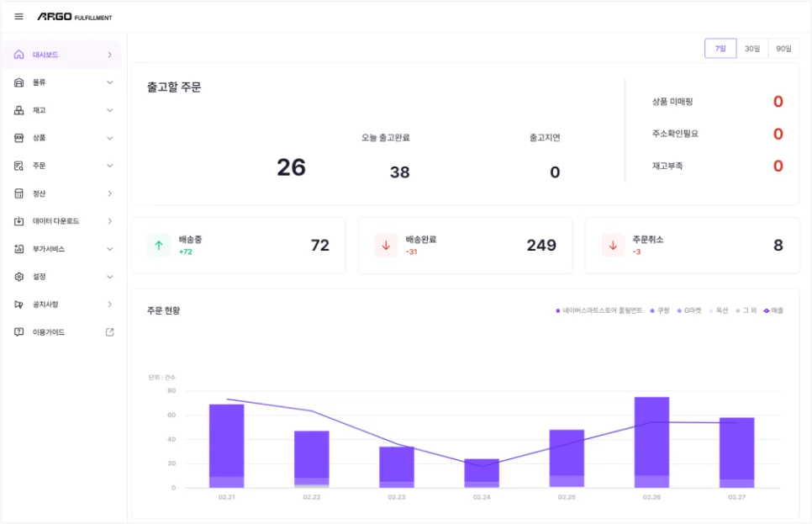This screenshot has height=524, width=812.
Task: Click the arrow next to 데이터 다운로드
Action: [110, 221]
